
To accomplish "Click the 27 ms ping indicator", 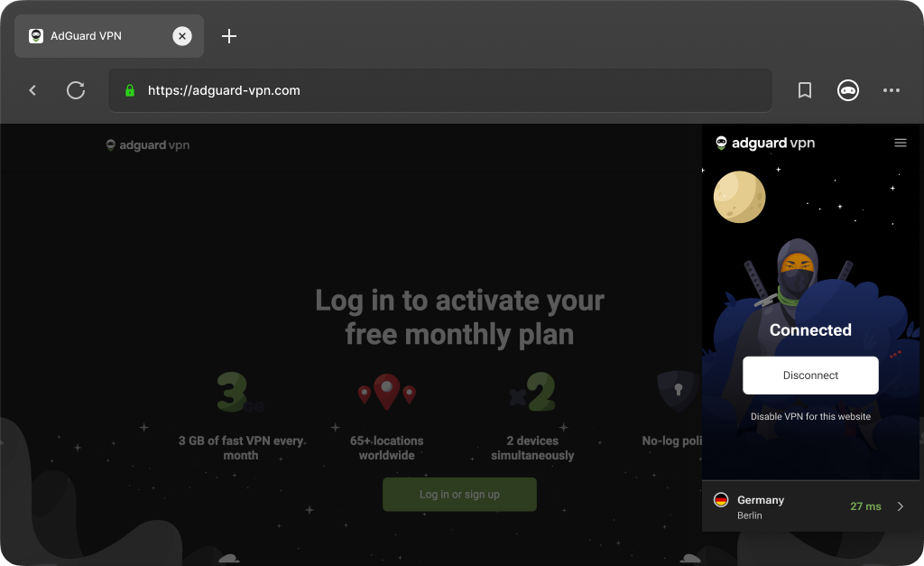I will 865,506.
